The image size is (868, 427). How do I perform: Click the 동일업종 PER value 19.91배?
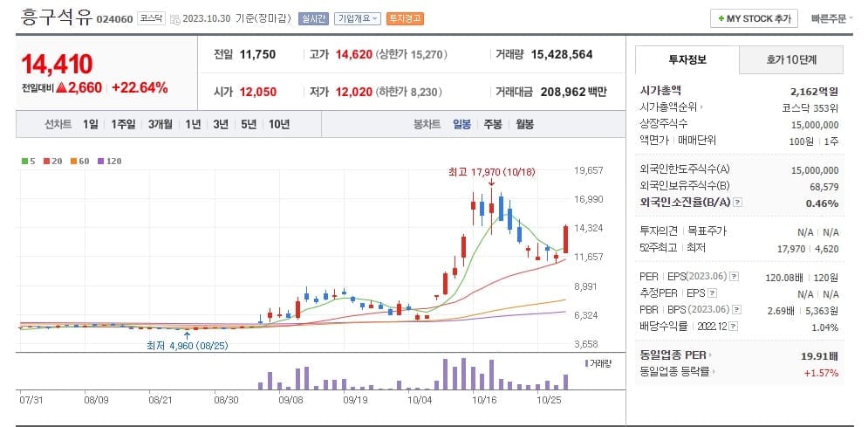(819, 355)
